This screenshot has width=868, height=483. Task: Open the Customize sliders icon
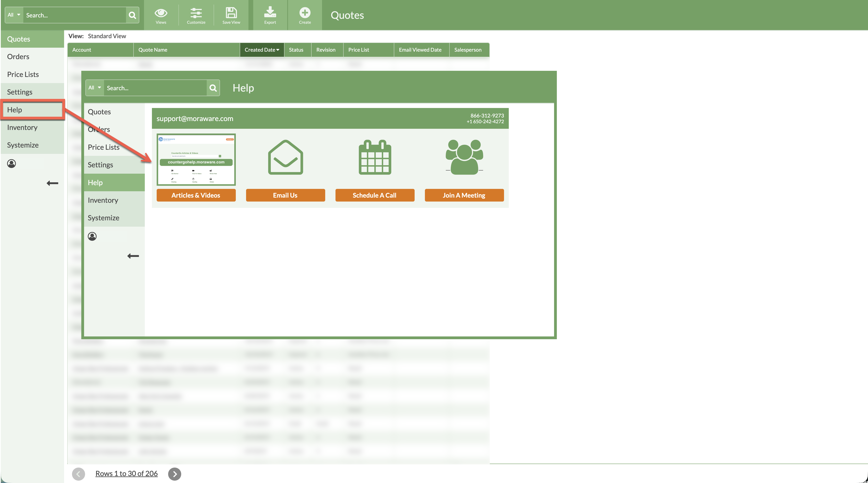(x=196, y=13)
